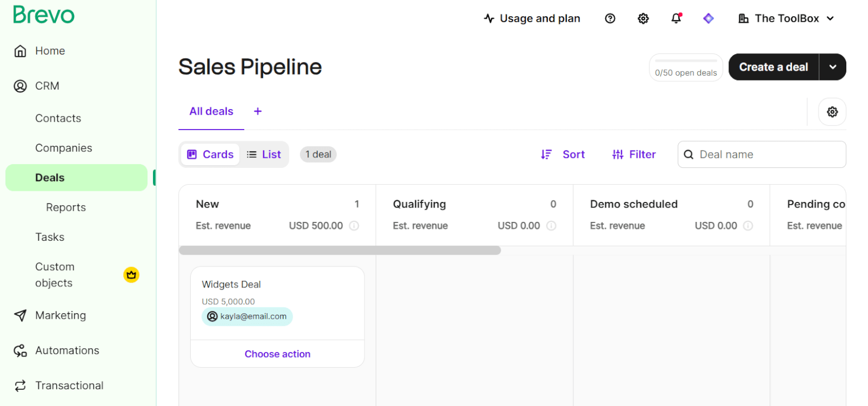Click the horizontal pipeline scrollbar
Image resolution: width=868 pixels, height=406 pixels.
click(339, 250)
